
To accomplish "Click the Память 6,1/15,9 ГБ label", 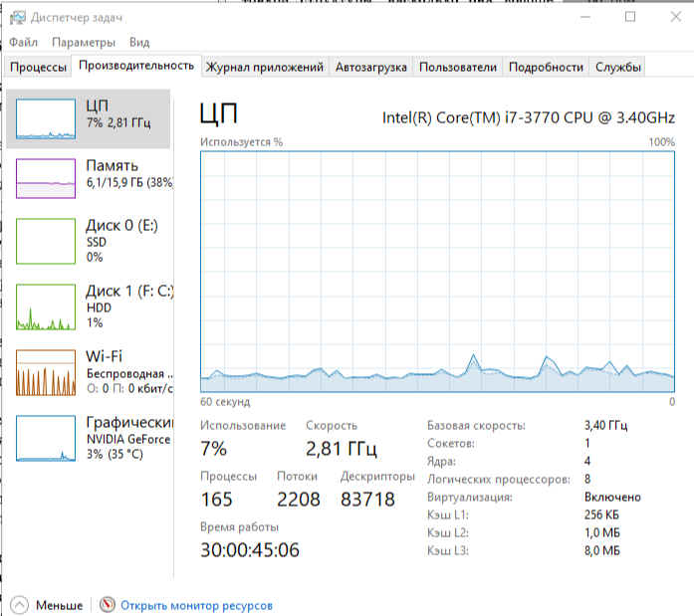I will pos(129,173).
